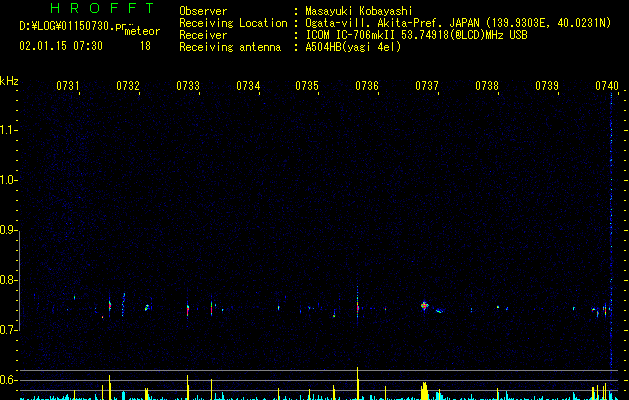Click the 0.8 kHz axis label
The width and height of the screenshot is (629, 400).
click(8, 280)
